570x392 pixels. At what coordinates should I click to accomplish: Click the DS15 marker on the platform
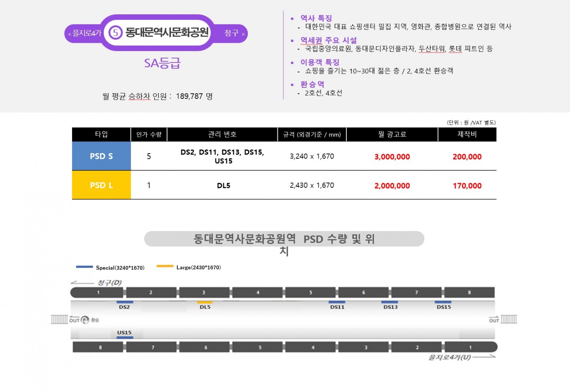444,305
